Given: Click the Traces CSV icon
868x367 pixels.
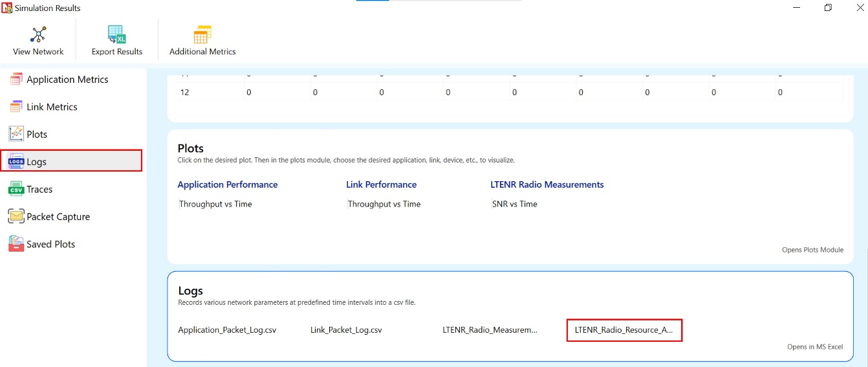Looking at the screenshot, I should [16, 189].
